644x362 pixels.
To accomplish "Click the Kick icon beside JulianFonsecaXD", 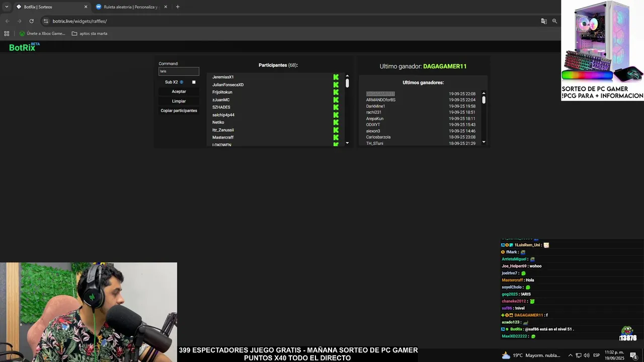I will click(336, 84).
